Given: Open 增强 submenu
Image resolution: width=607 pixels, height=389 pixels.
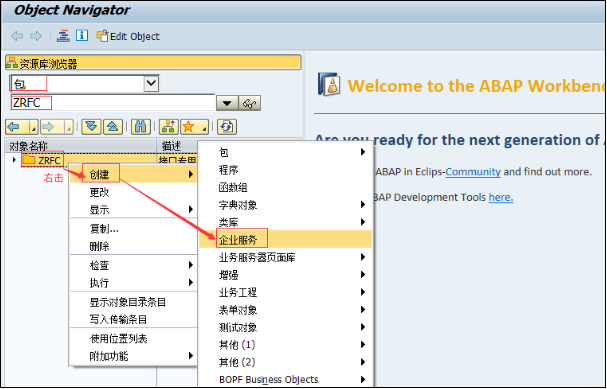Looking at the screenshot, I should coord(286,275).
